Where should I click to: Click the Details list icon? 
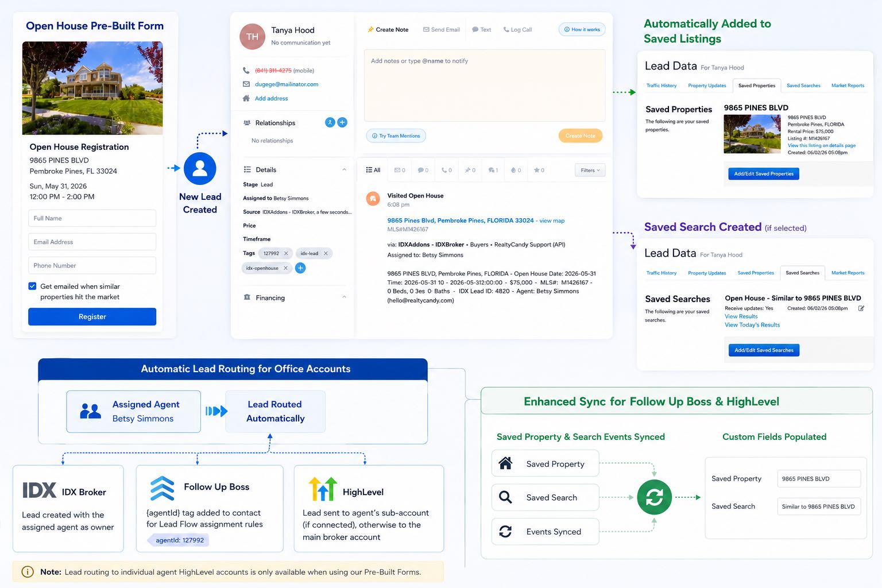(x=247, y=169)
